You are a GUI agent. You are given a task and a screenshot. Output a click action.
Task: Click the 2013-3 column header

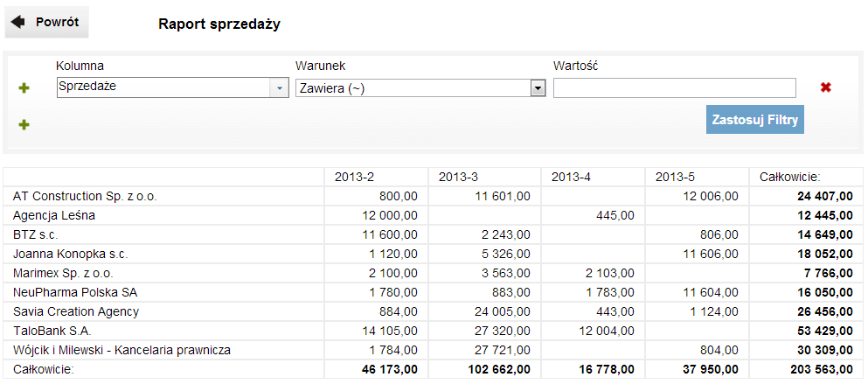click(458, 177)
